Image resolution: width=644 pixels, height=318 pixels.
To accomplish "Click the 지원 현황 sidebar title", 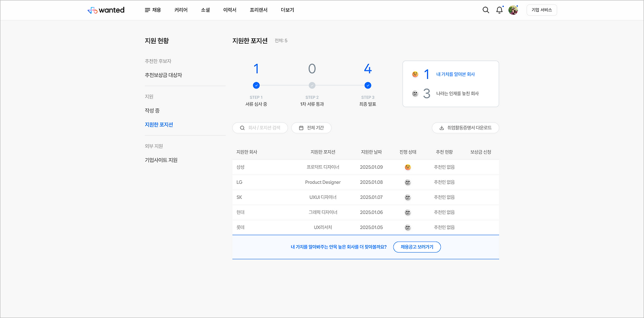I will tap(157, 41).
